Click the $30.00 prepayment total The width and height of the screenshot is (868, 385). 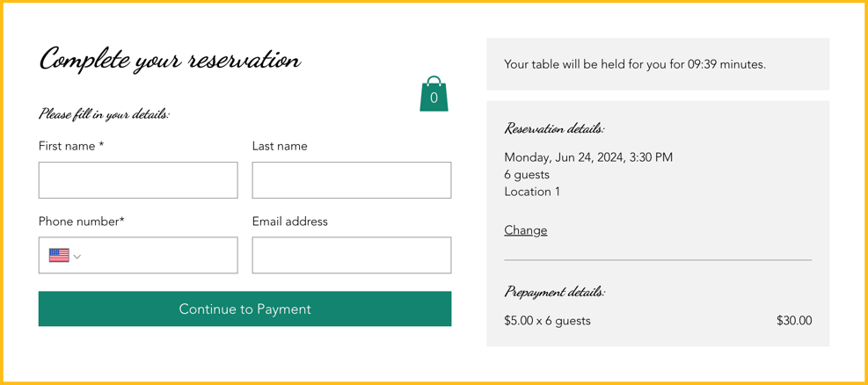794,320
